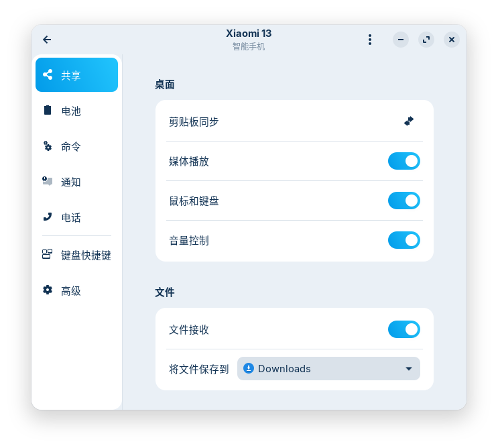Click the clipboard sync arrows icon
Screen dimensions: 498x448
(x=409, y=121)
